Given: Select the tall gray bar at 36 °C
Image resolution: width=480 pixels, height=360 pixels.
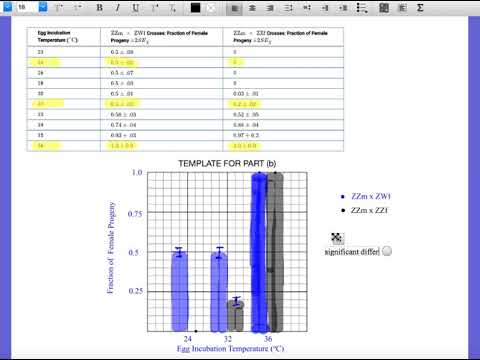Looking at the screenshot, I should click(x=276, y=252).
